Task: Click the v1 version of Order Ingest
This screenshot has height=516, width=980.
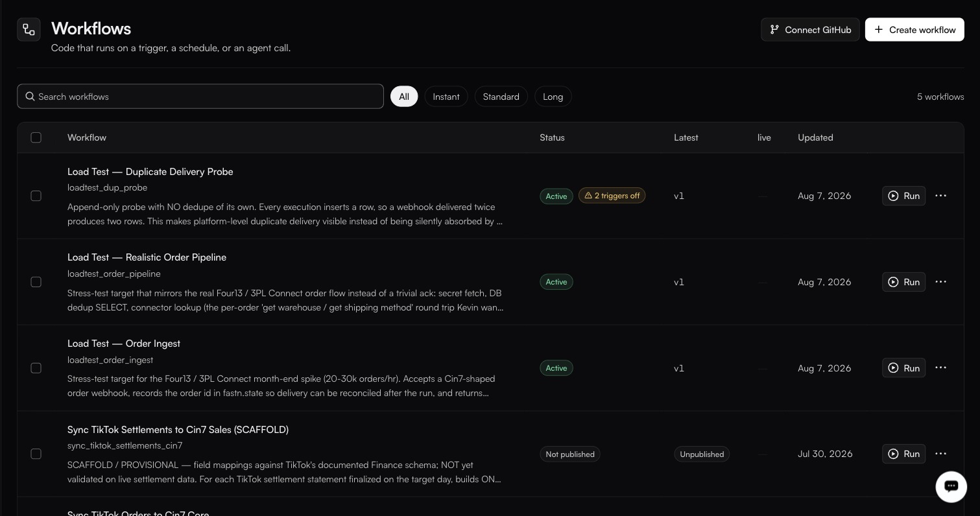Action: pos(679,368)
